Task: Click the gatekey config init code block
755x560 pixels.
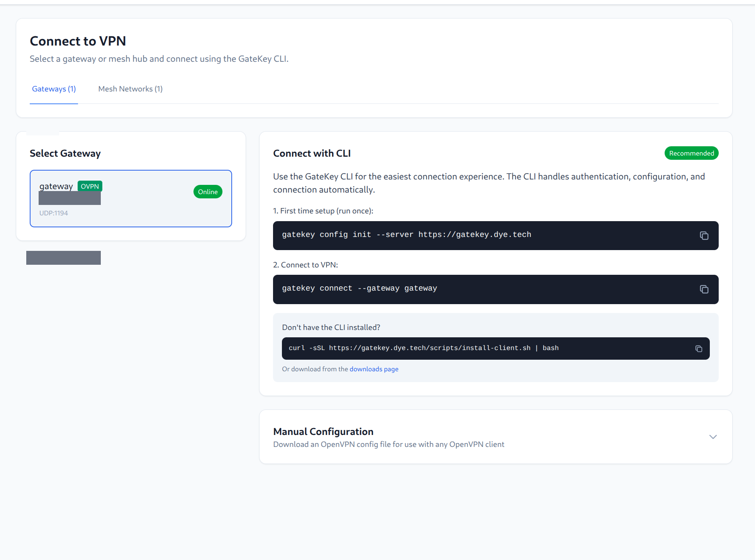Action: tap(406, 234)
